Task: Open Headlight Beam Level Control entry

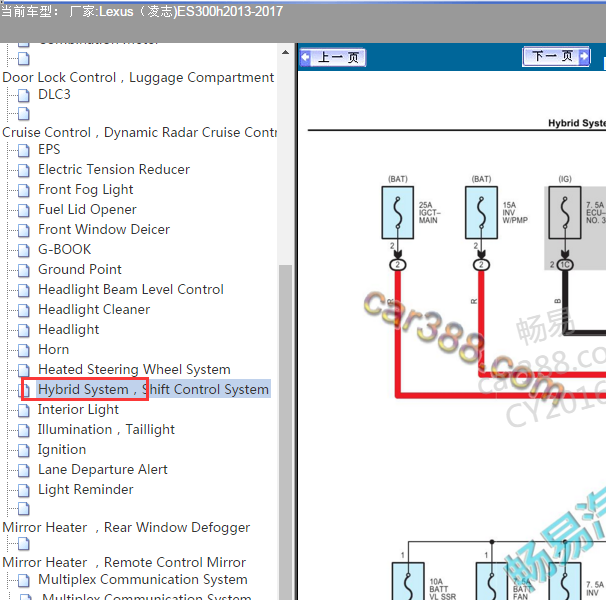Action: click(131, 290)
